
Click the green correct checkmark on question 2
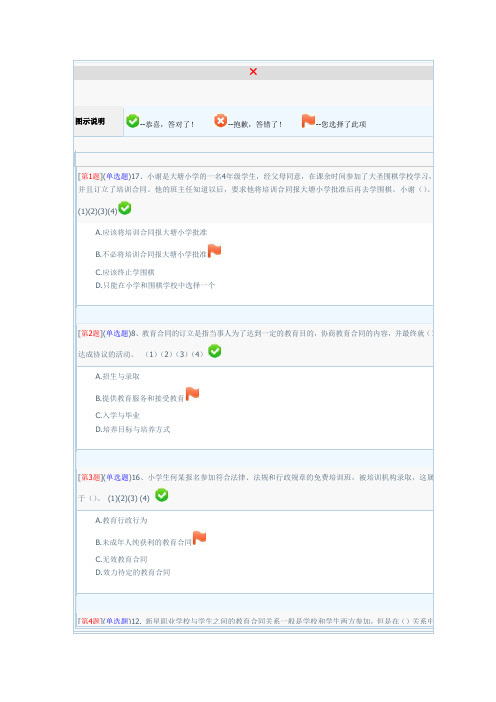pos(215,351)
